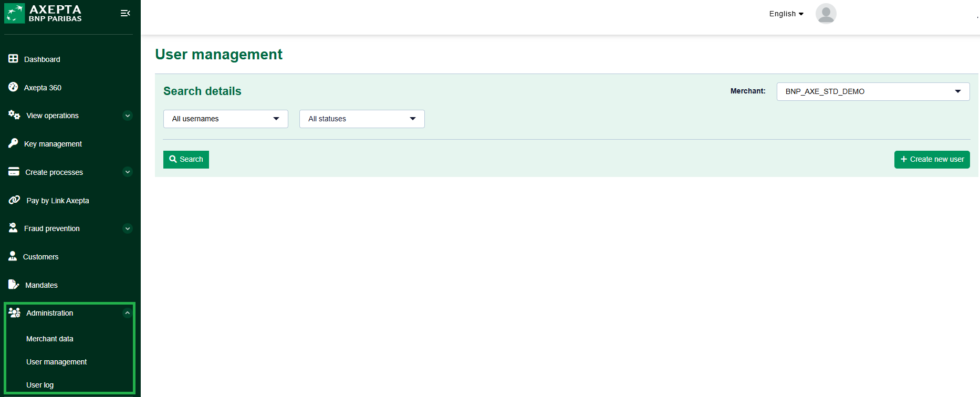Expand the View operations submenu
The image size is (980, 397).
tap(127, 116)
